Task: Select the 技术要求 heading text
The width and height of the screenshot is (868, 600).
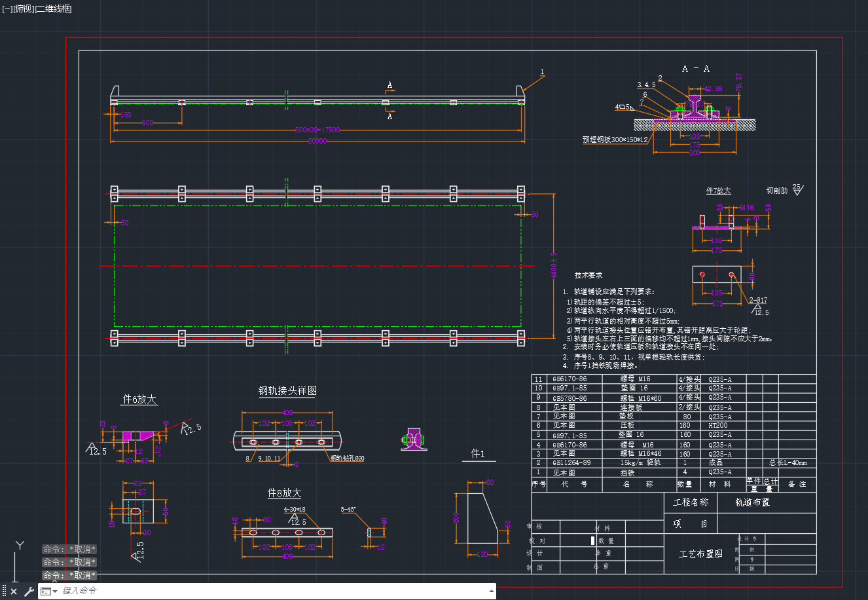Action: 588,275
